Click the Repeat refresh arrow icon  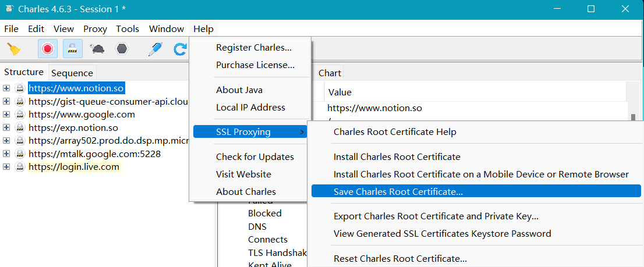tap(180, 49)
